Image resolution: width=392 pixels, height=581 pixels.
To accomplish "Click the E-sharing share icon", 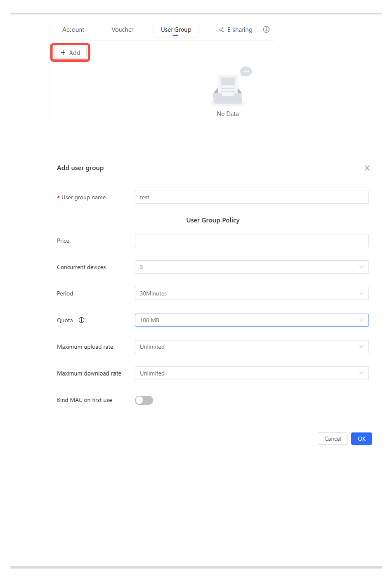I will [222, 30].
